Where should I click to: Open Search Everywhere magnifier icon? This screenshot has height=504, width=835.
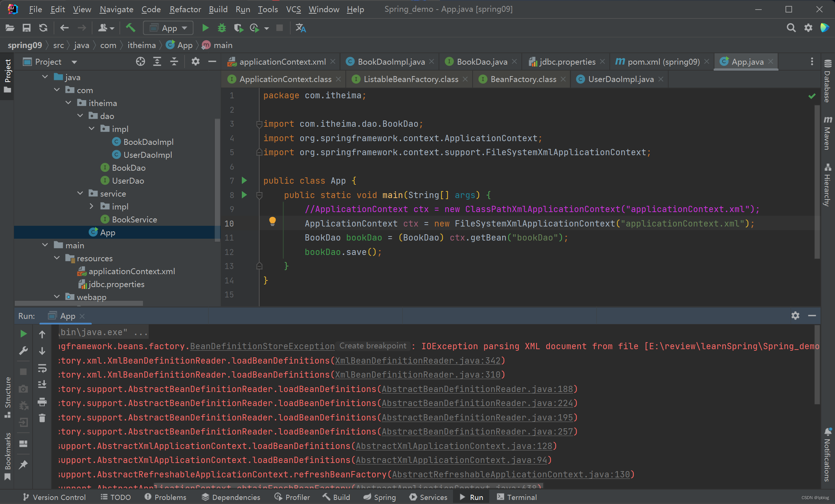(791, 28)
